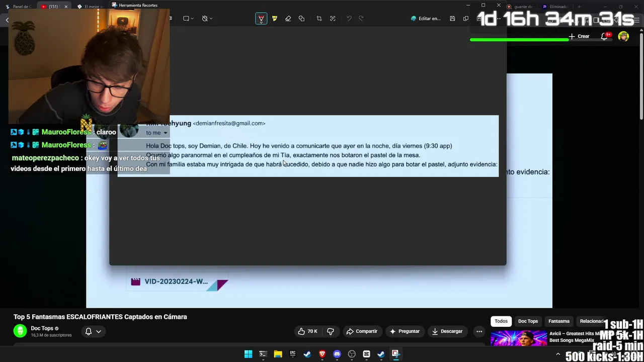
Task: Open the Windows Start menu
Action: click(x=248, y=354)
